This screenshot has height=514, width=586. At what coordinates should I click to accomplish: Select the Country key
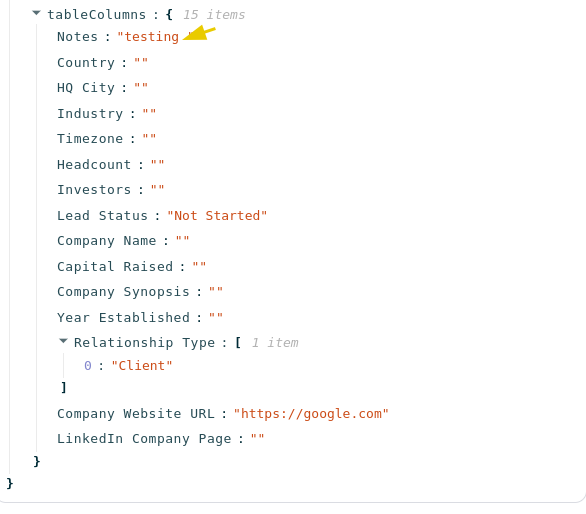pyautogui.click(x=86, y=62)
